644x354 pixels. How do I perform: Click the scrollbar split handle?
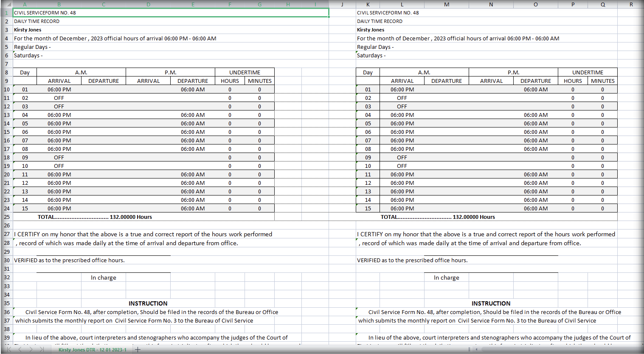pyautogui.click(x=469, y=349)
